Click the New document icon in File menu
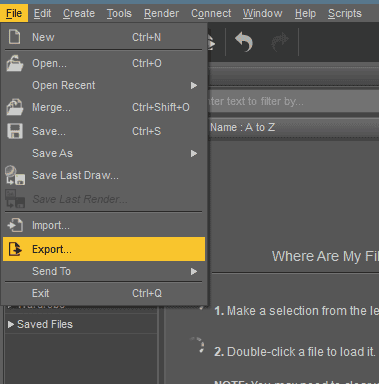 click(14, 37)
